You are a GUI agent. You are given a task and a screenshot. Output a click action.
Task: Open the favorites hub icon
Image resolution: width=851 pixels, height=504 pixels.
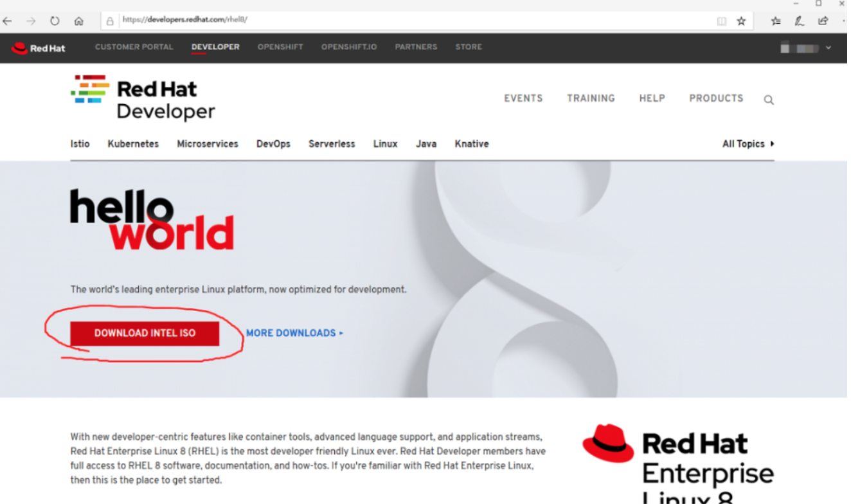click(x=776, y=21)
